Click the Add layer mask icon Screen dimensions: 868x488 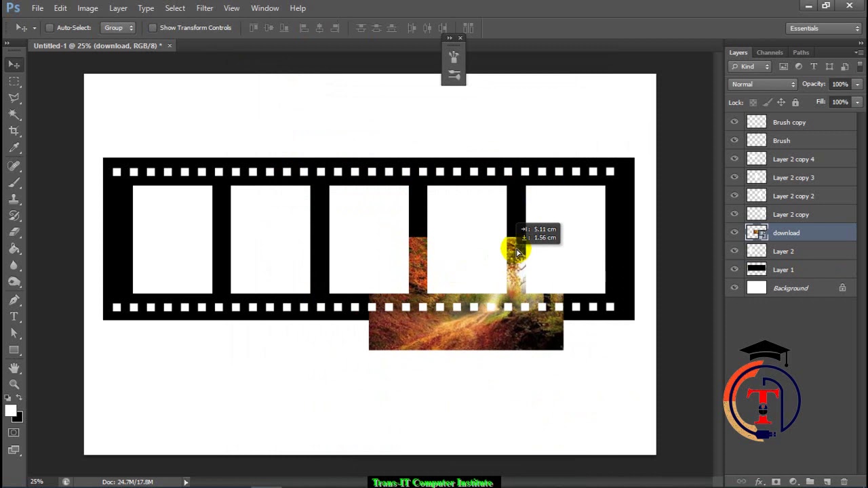coord(776,482)
